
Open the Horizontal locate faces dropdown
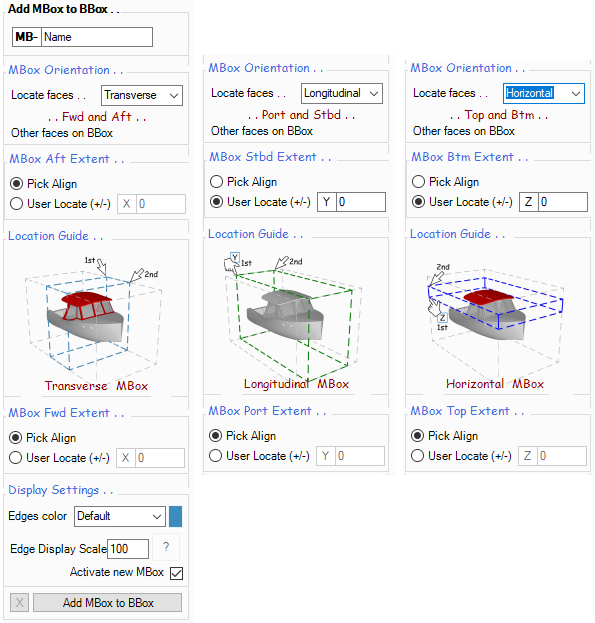point(544,93)
